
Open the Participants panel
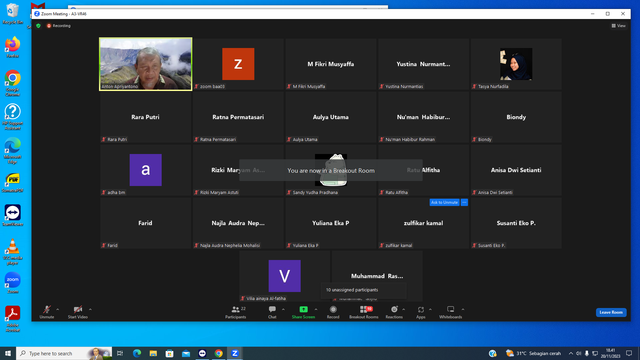coord(236,312)
